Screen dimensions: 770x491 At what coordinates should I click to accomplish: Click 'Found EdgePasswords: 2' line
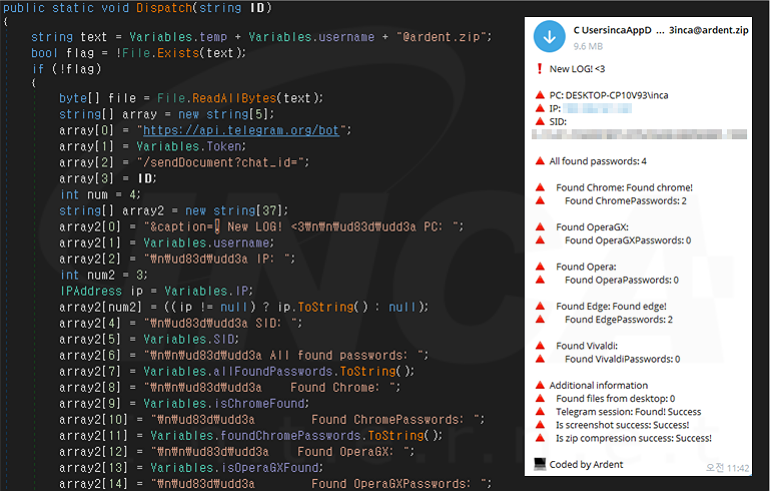619,320
